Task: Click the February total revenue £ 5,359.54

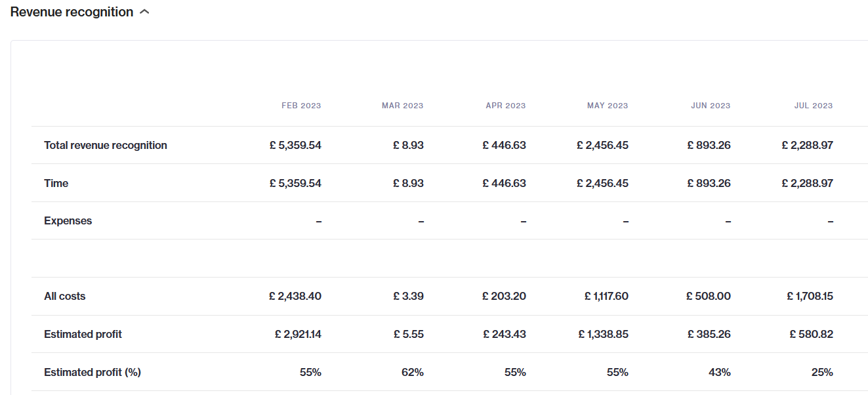Action: [x=295, y=146]
